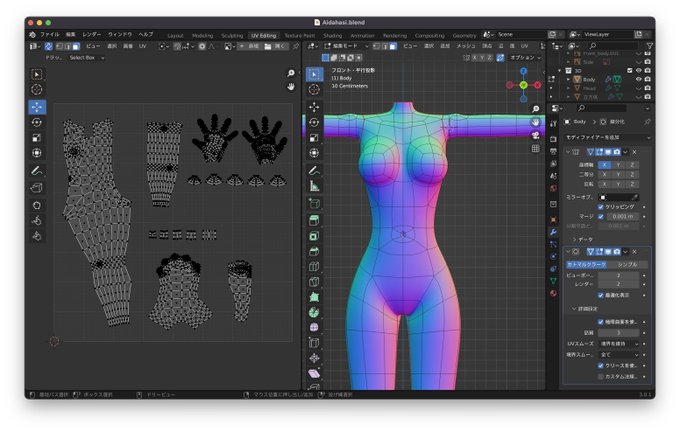
Task: Open the レンダー menu
Action: click(x=92, y=34)
